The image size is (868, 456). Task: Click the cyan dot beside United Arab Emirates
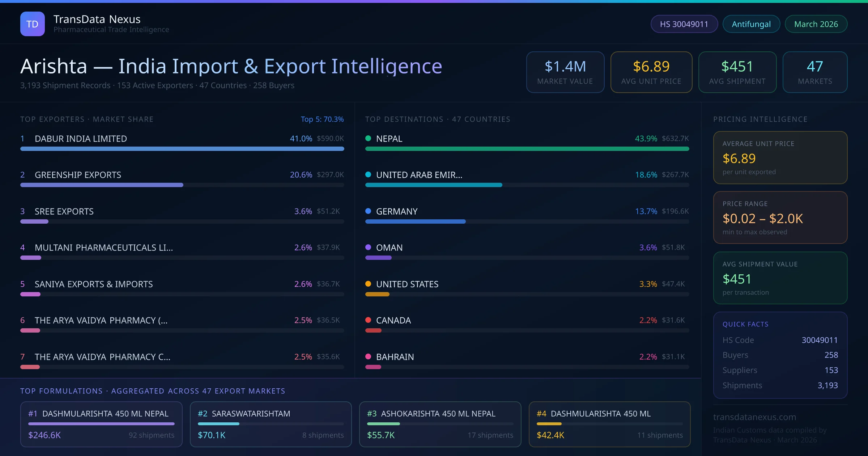[368, 175]
